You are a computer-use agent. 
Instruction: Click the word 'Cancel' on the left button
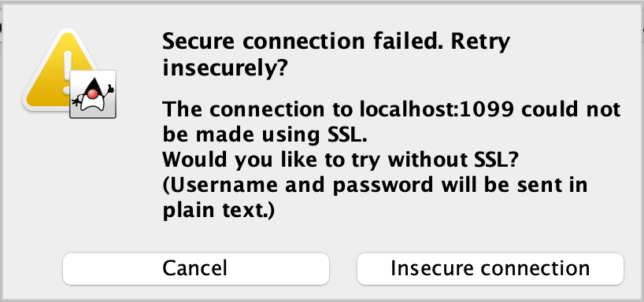[x=194, y=269]
